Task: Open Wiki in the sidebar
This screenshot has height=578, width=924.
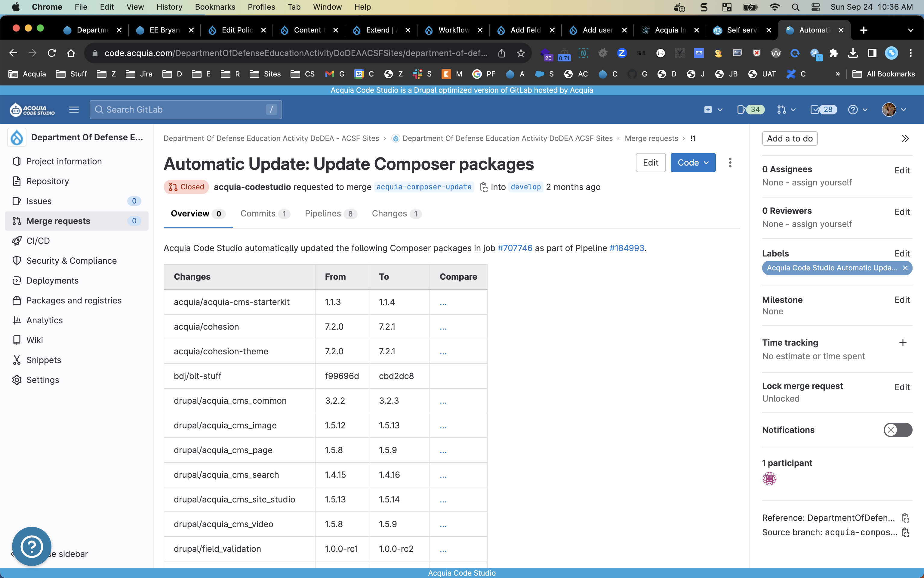Action: [76, 340]
